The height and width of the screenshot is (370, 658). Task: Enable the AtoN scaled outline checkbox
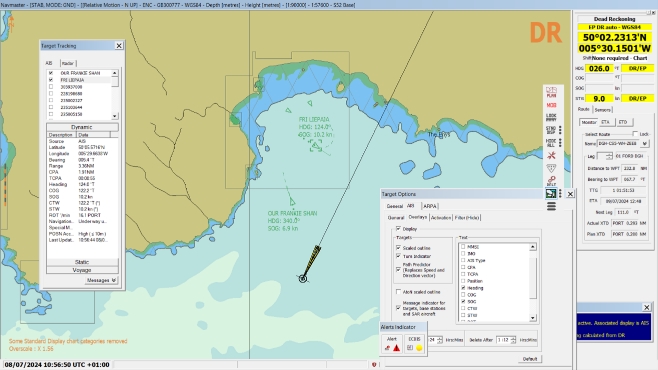pos(398,292)
